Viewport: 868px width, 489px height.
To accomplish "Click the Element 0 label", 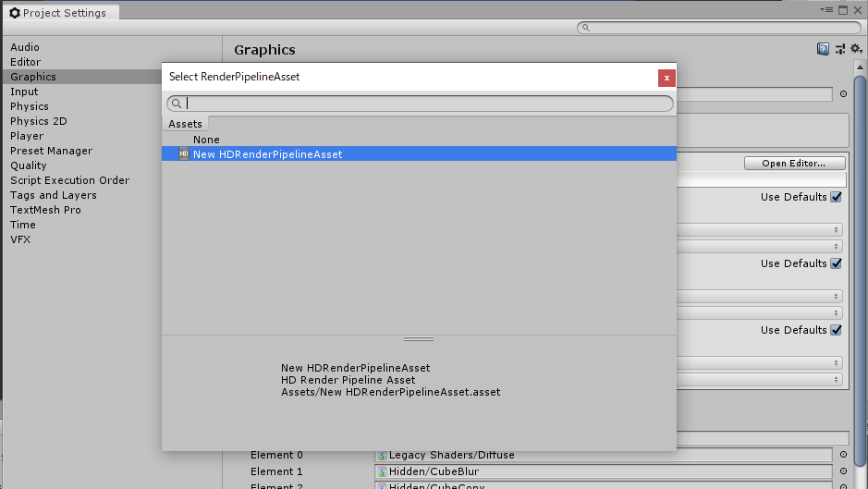I will pos(276,455).
